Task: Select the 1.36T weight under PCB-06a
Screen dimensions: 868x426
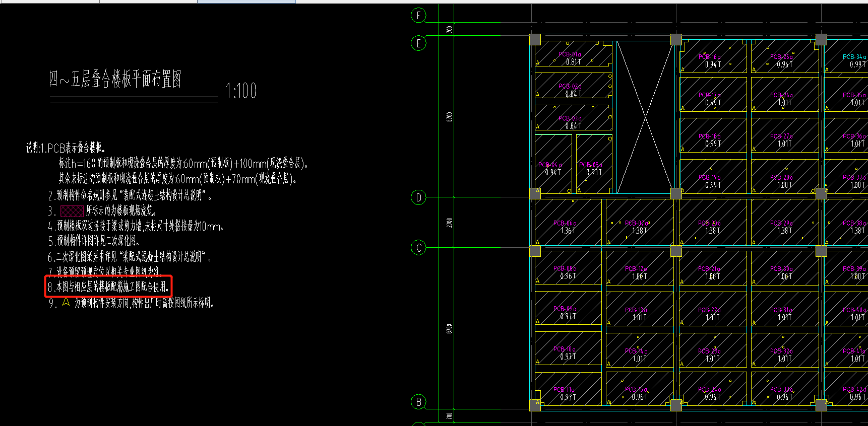Action: pos(568,231)
